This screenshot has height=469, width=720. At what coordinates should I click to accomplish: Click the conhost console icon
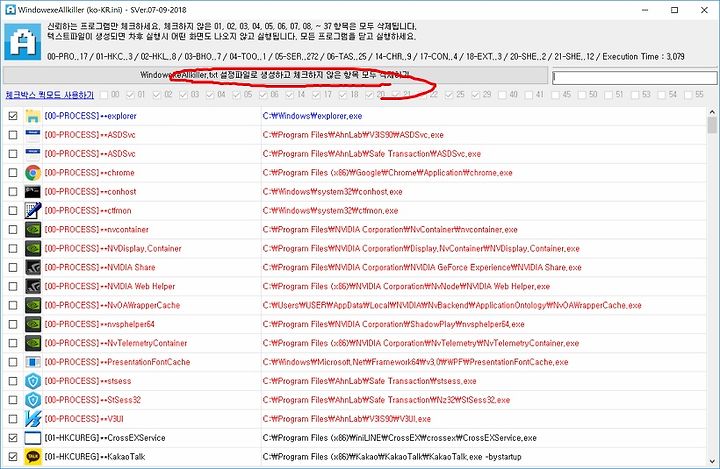pyautogui.click(x=33, y=192)
